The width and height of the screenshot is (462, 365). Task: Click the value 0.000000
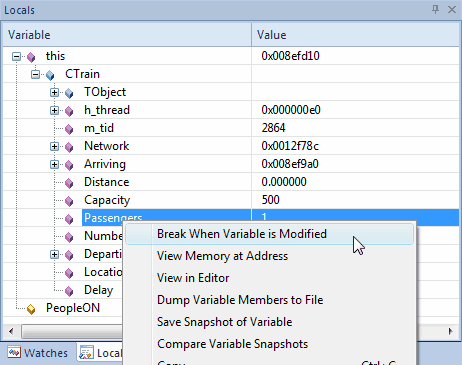point(284,182)
